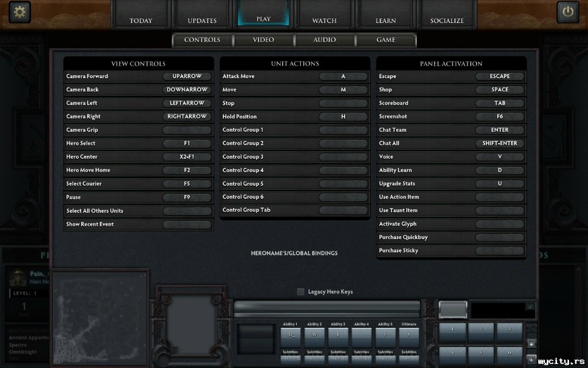This screenshot has width=588, height=368.
Task: Click the hero portrait frame
Action: click(x=191, y=325)
